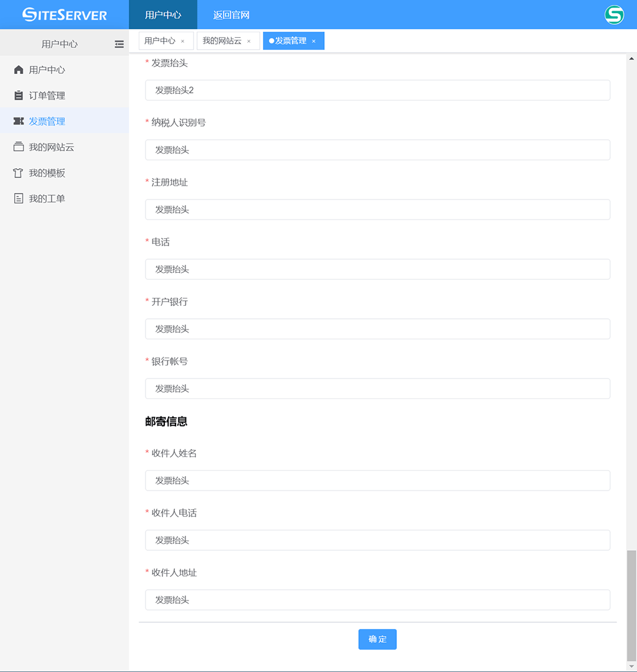Screen dimensions: 637x672
Task: Click the shirt icon for 我的模板
Action: click(19, 173)
